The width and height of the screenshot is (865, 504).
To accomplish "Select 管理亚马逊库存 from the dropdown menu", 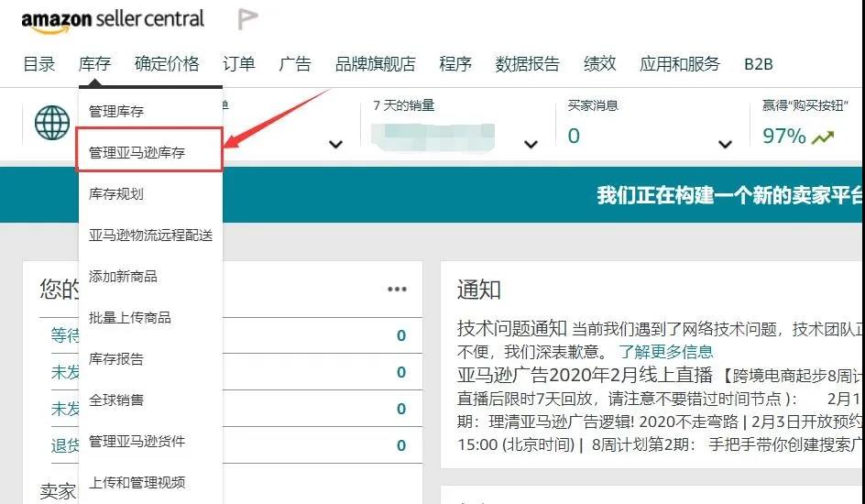I will tap(137, 152).
